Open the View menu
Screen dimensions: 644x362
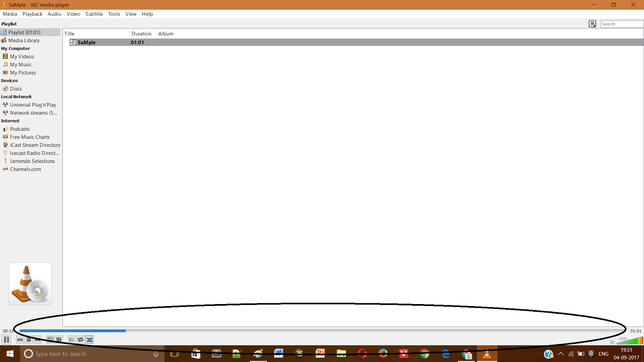(131, 14)
